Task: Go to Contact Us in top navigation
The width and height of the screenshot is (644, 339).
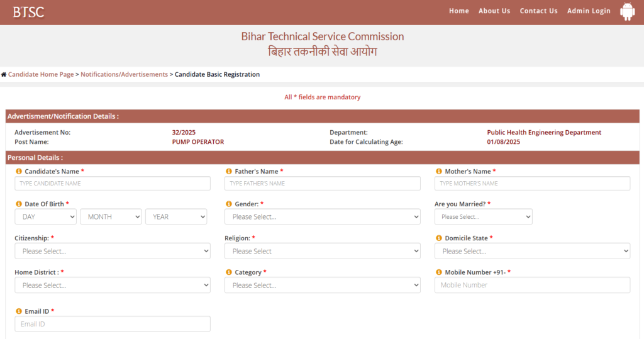Action: (x=538, y=11)
